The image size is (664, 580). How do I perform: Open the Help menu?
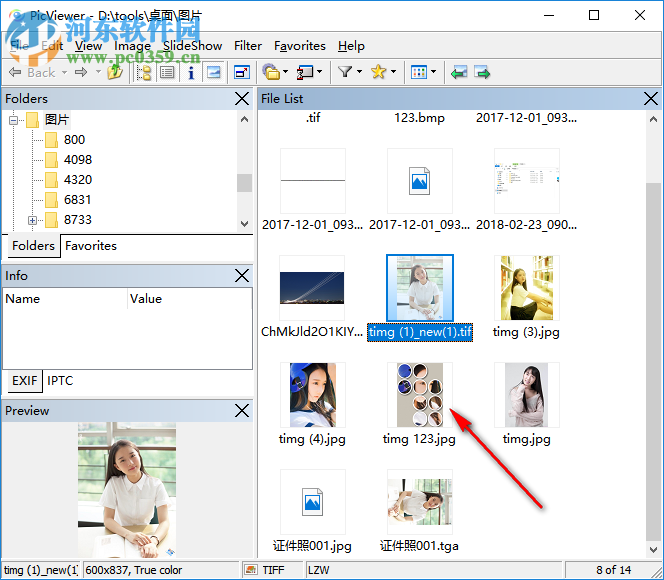(x=351, y=46)
